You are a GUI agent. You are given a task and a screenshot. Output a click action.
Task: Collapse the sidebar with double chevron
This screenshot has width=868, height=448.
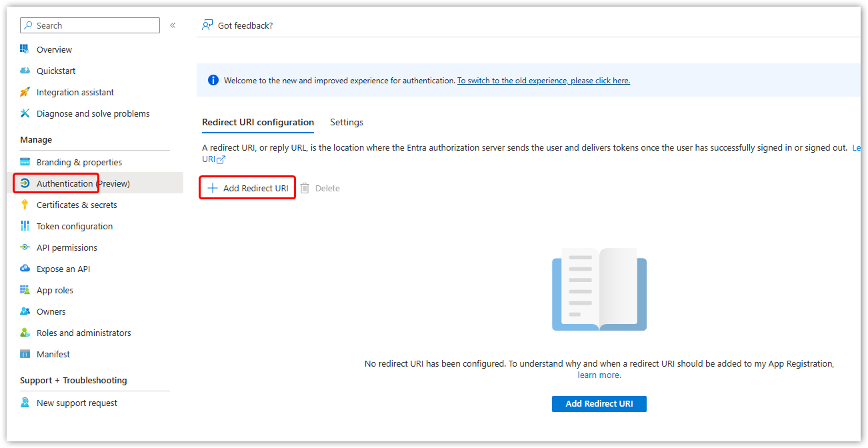[173, 25]
